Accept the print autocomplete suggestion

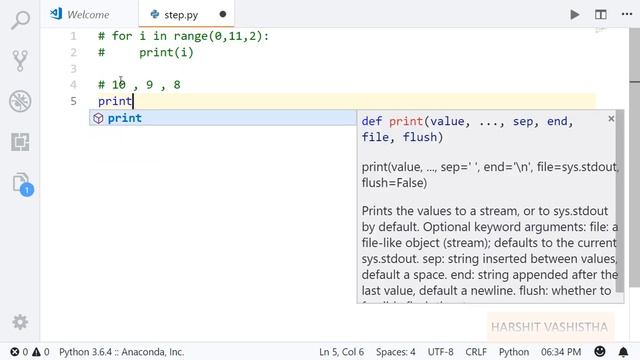point(223,118)
